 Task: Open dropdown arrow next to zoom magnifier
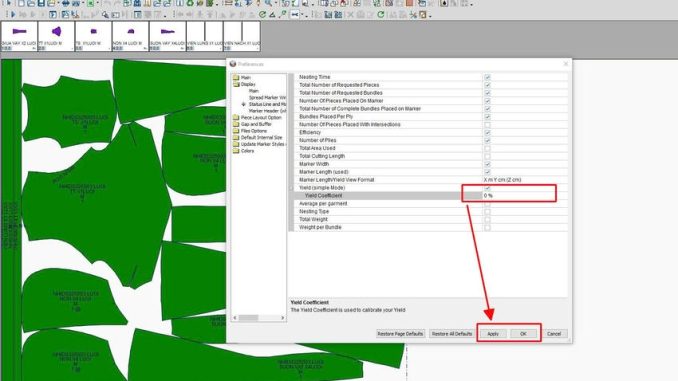click(x=276, y=3)
